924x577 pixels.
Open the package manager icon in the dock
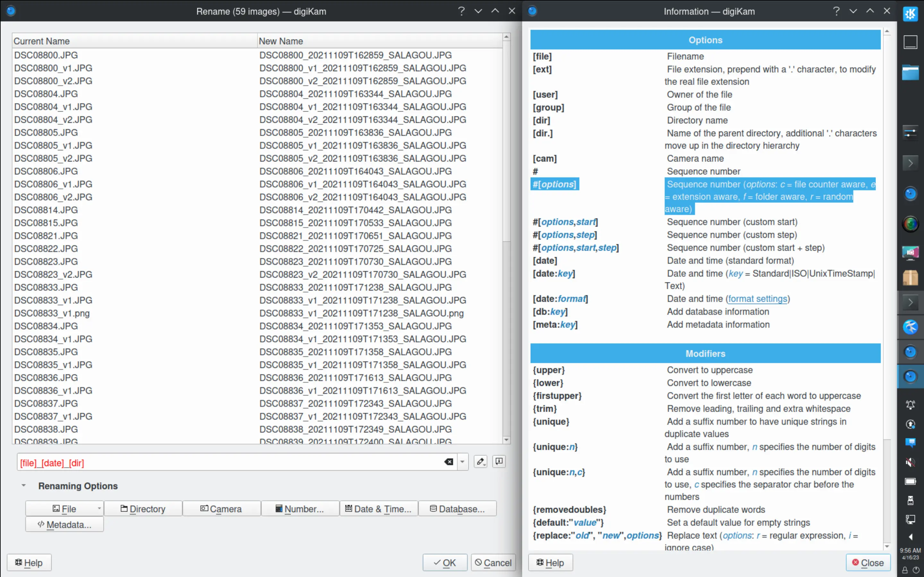[911, 278]
